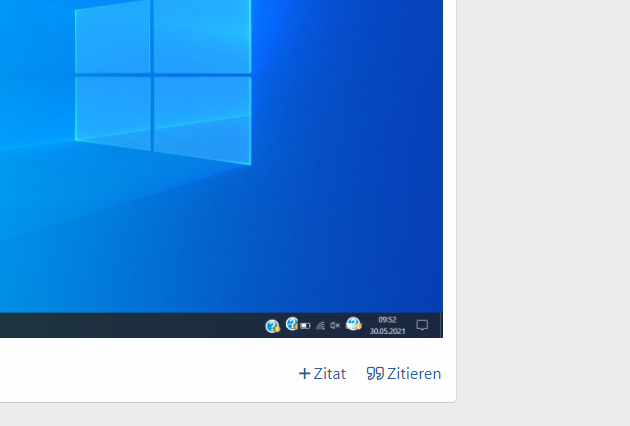Screen dimensions: 630x426
Task: Click the muted speaker volume icon
Action: click(x=335, y=326)
